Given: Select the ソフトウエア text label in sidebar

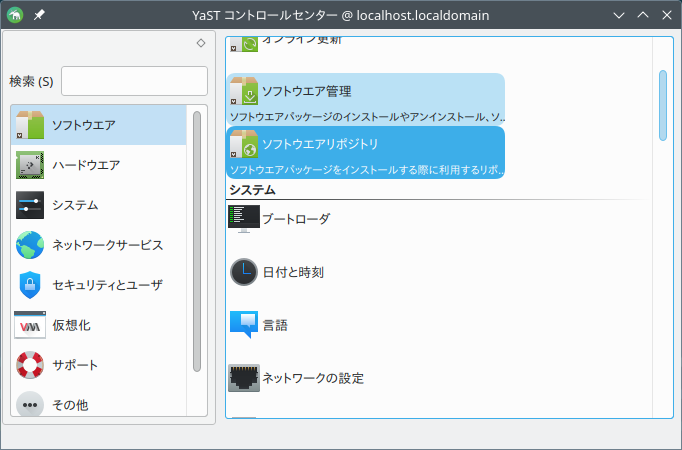Looking at the screenshot, I should click(x=84, y=125).
